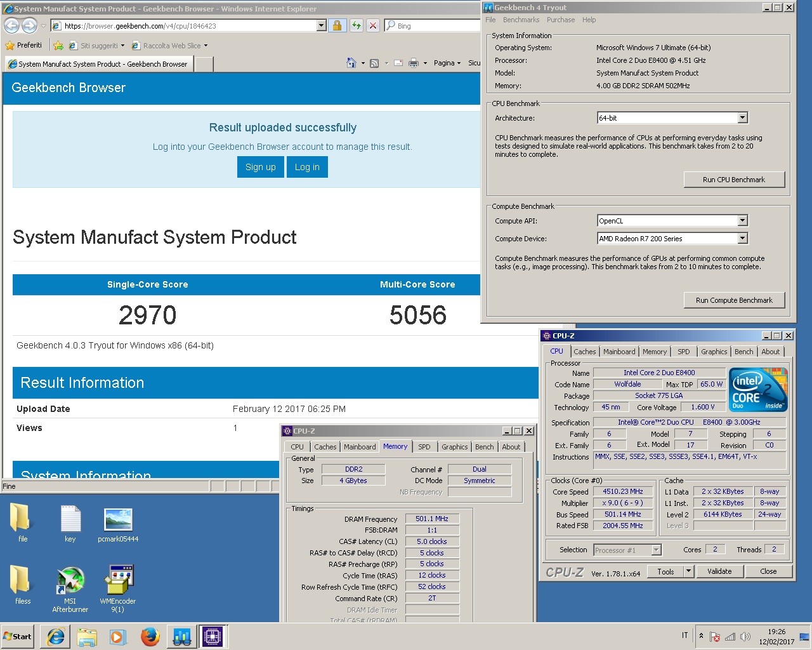The height and width of the screenshot is (650, 812).
Task: Launch MSI Afterburner desktop shortcut
Action: pyautogui.click(x=70, y=589)
